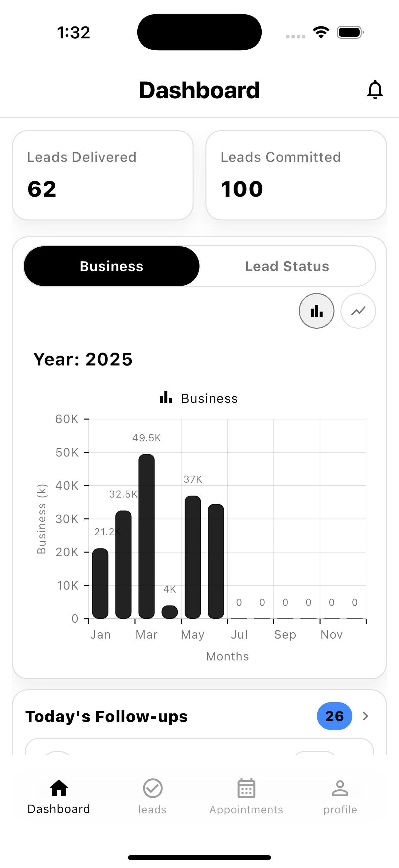Expand Today's Follow-ups chevron

pos(365,716)
